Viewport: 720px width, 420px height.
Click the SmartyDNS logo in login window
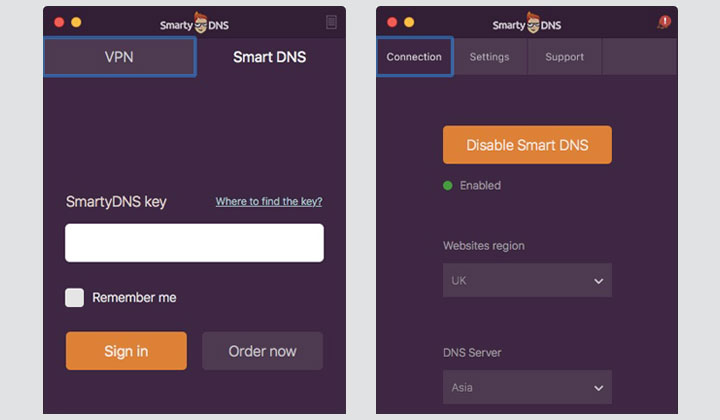click(x=194, y=23)
